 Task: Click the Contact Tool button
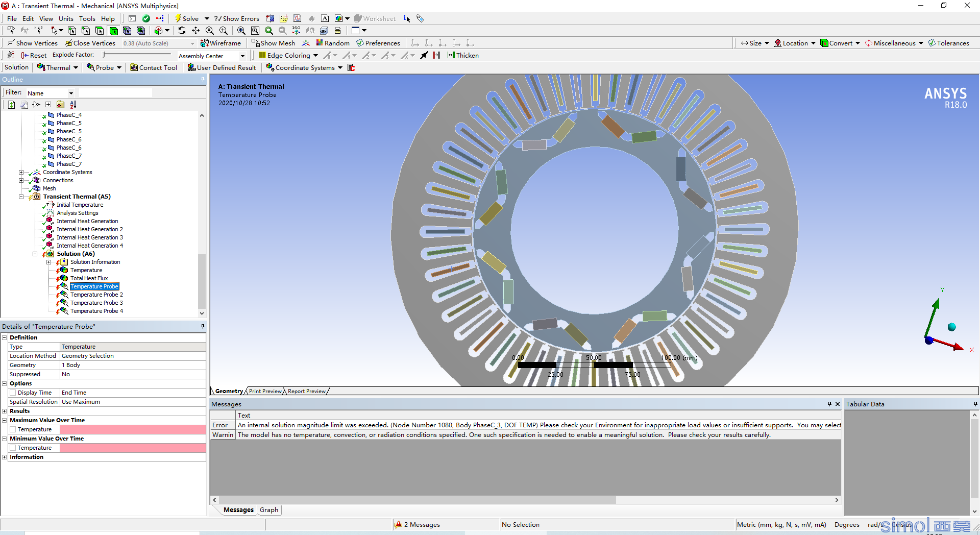pyautogui.click(x=154, y=67)
